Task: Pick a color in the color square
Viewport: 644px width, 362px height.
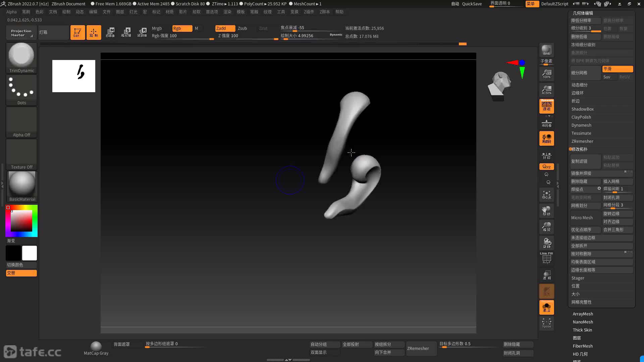Action: tap(21, 221)
